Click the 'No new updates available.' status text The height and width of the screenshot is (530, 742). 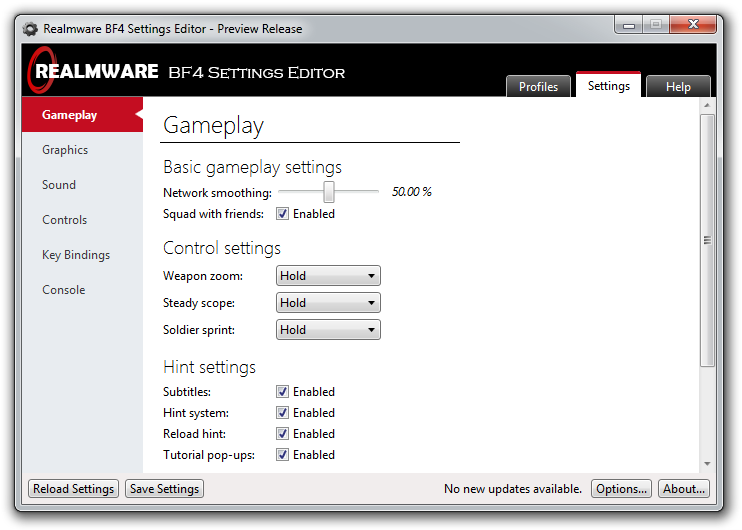coord(512,488)
